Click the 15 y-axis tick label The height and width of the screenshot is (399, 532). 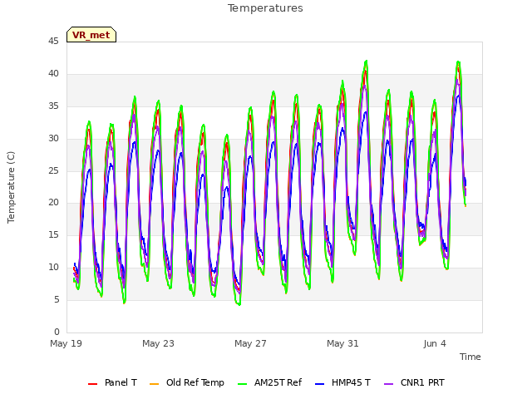(x=53, y=234)
